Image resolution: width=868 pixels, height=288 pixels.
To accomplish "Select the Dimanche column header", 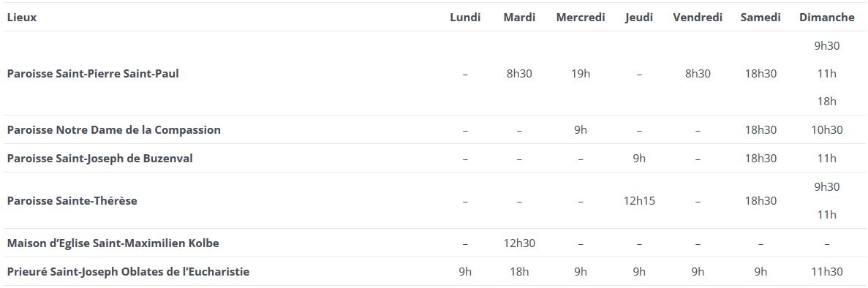I will [x=826, y=17].
